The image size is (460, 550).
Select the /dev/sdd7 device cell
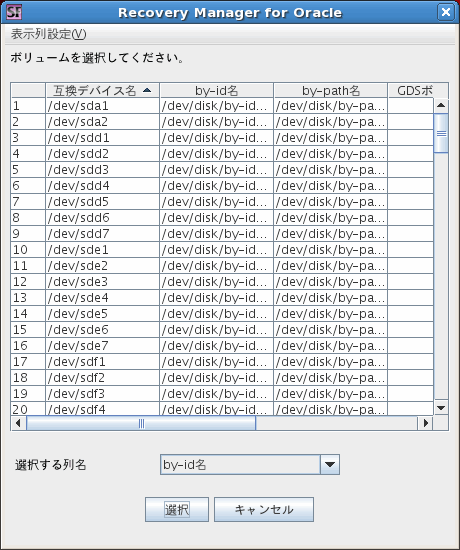coord(102,234)
